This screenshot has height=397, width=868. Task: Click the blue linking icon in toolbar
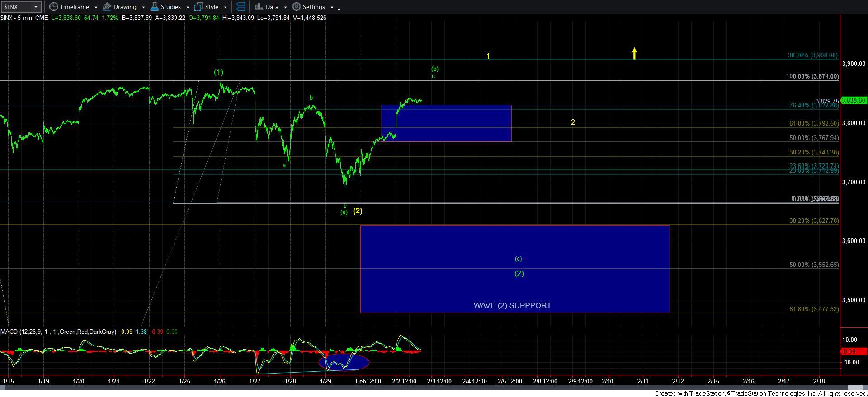click(x=241, y=7)
